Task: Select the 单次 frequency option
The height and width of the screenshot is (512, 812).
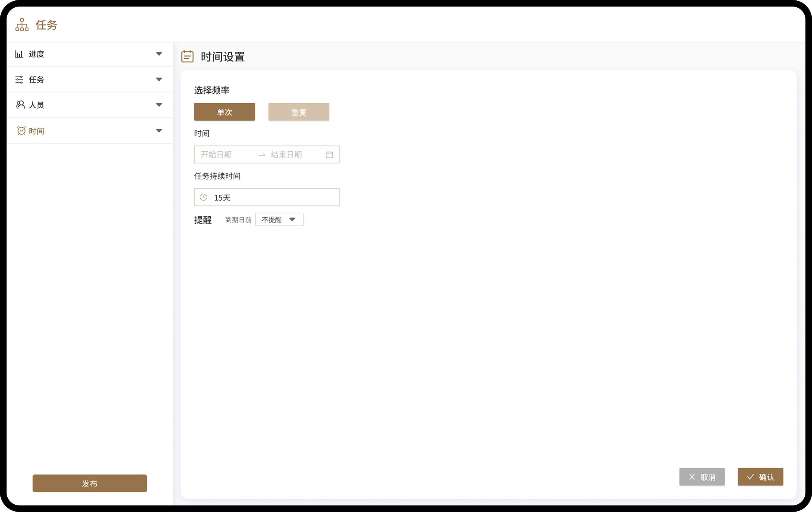Action: (x=224, y=112)
